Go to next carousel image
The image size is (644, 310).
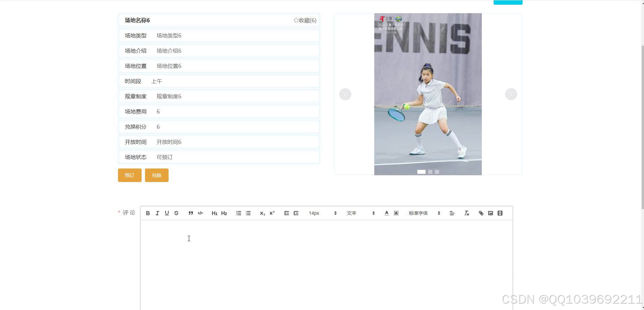511,94
